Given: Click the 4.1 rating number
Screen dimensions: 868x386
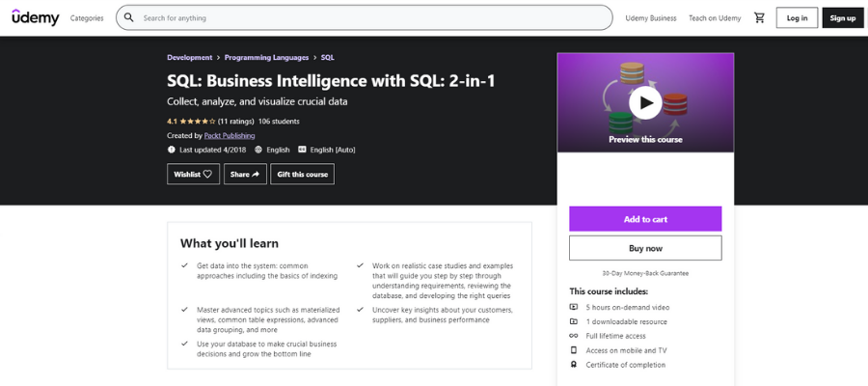Looking at the screenshot, I should tap(172, 122).
